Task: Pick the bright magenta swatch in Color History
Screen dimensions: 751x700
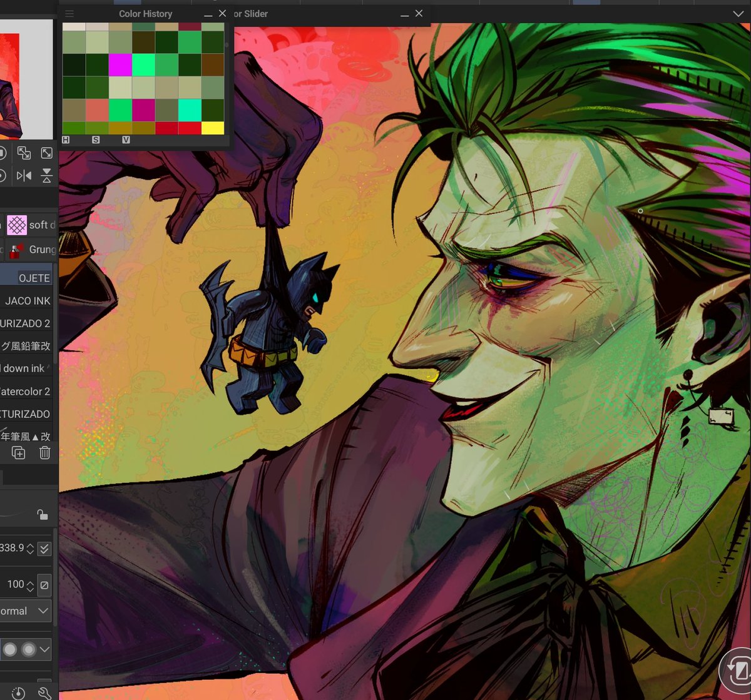Action: (x=120, y=64)
